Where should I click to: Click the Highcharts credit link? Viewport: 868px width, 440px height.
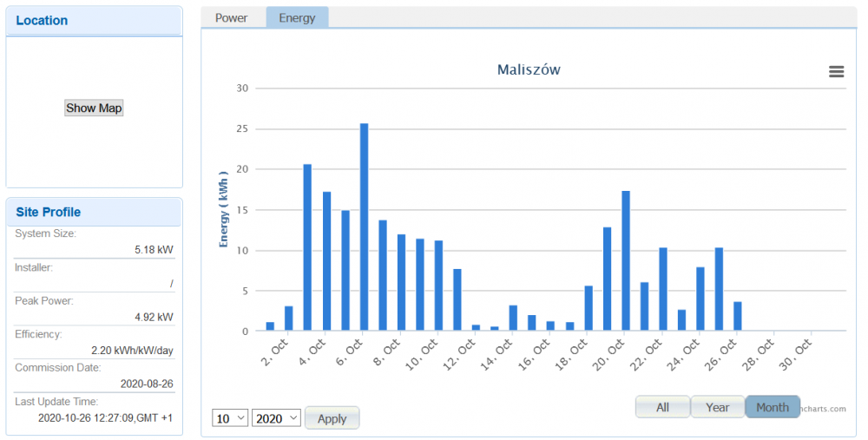(823, 409)
